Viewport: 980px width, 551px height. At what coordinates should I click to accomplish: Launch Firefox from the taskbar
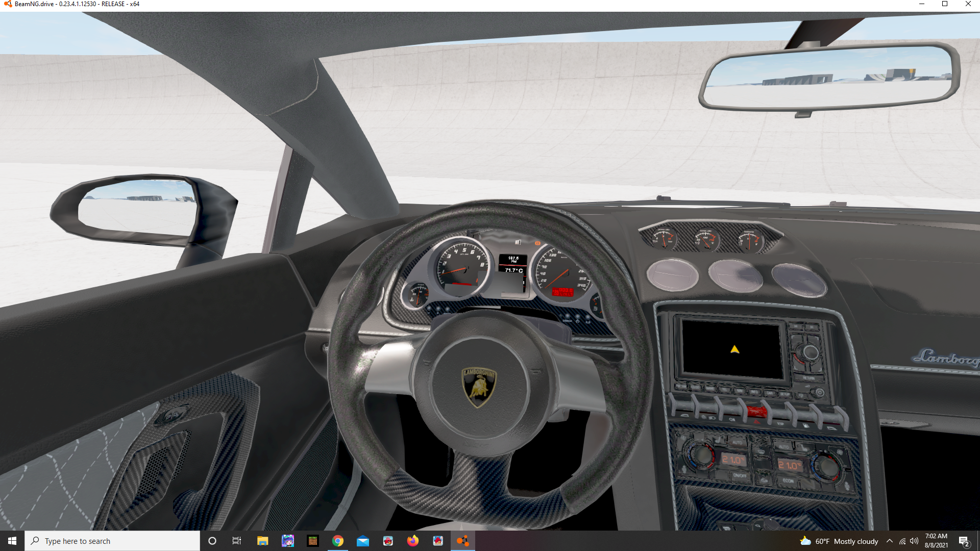click(413, 541)
